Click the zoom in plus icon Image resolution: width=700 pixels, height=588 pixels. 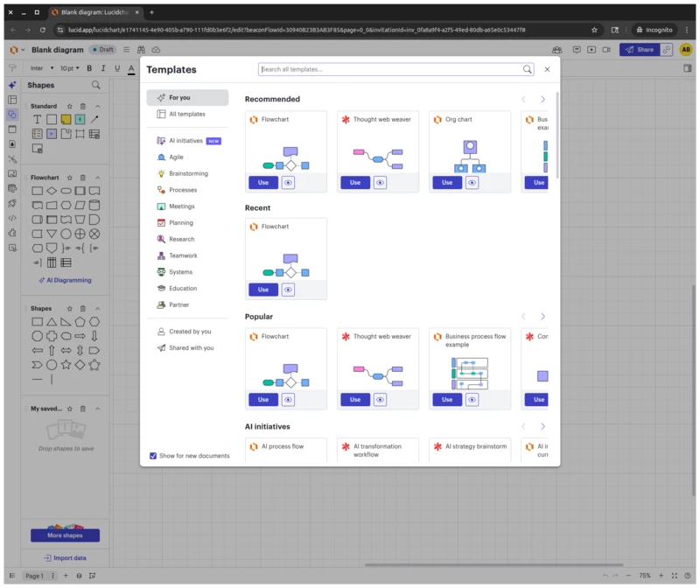click(x=661, y=576)
